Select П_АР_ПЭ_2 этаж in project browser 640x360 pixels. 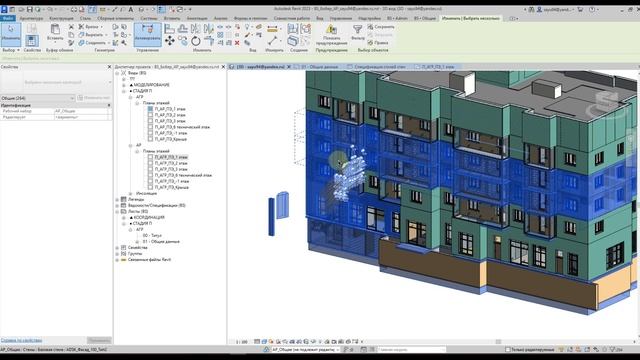[x=170, y=115]
